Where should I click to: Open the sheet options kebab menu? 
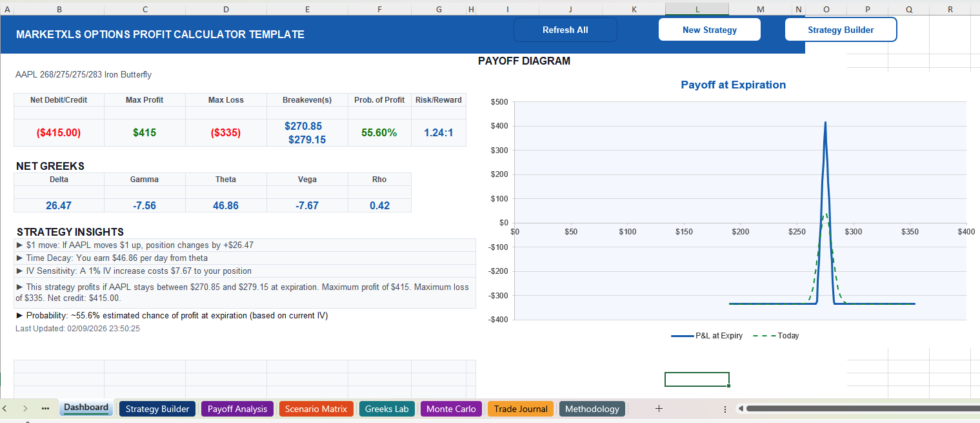coord(725,408)
